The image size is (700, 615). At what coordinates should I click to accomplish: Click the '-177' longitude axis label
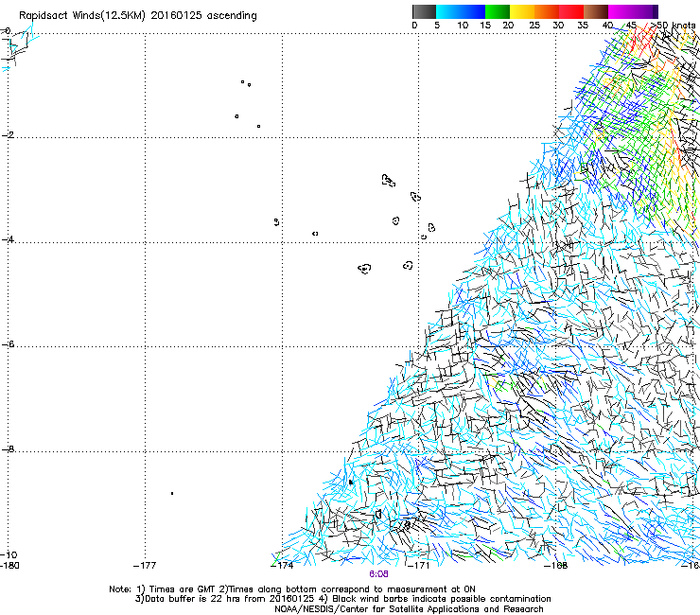[x=145, y=566]
